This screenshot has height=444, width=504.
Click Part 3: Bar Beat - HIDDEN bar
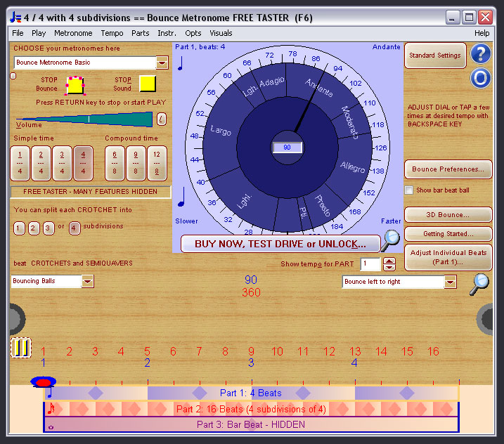click(x=251, y=425)
